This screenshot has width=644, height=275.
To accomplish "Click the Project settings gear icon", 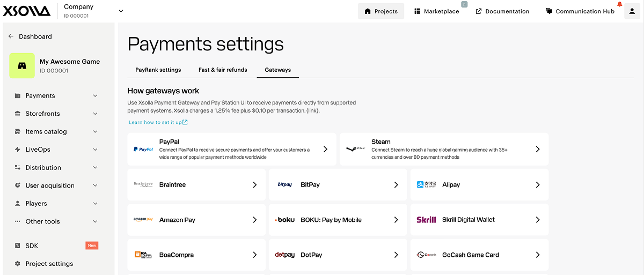I will (x=18, y=264).
